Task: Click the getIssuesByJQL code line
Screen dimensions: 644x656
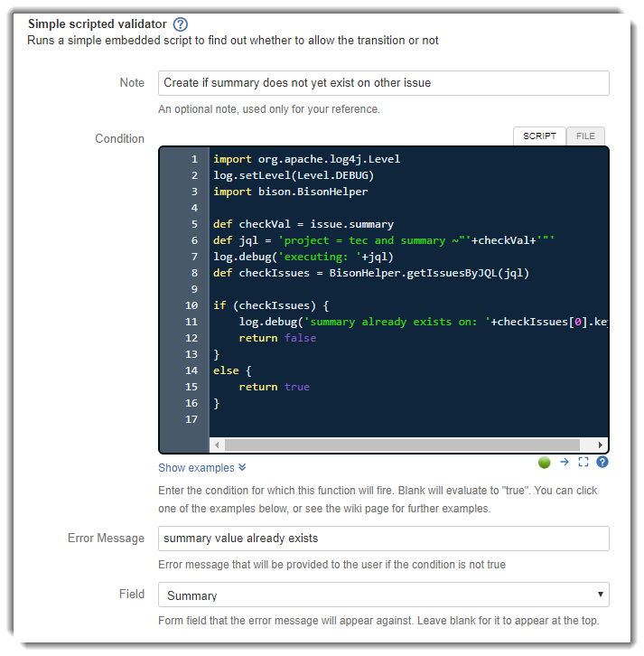Action: [371, 273]
